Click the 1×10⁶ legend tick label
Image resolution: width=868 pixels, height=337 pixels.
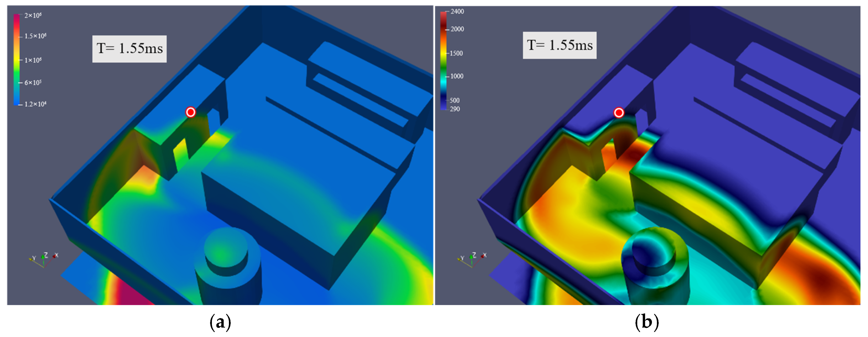(x=33, y=60)
